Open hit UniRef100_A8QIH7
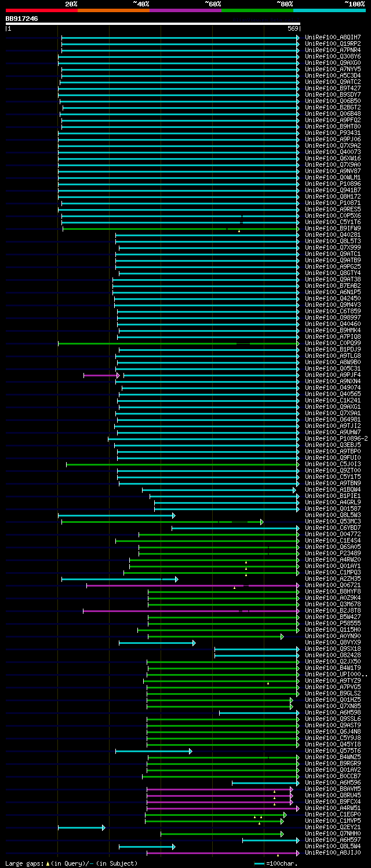Image resolution: width=371 pixels, height=868 pixels. click(x=333, y=37)
